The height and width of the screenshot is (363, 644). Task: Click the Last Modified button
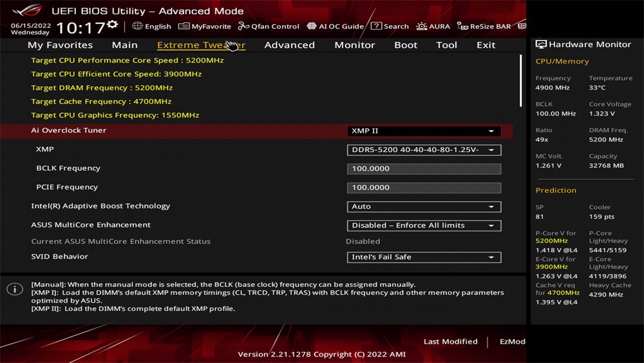[451, 341]
